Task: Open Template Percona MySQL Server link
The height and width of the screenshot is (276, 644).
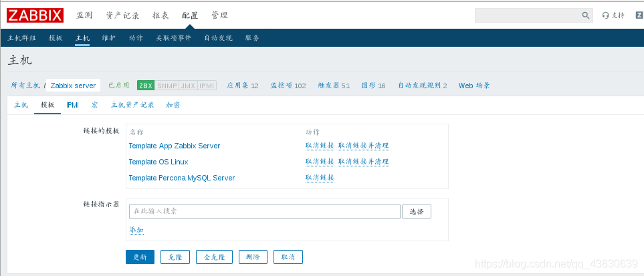Action: click(182, 178)
